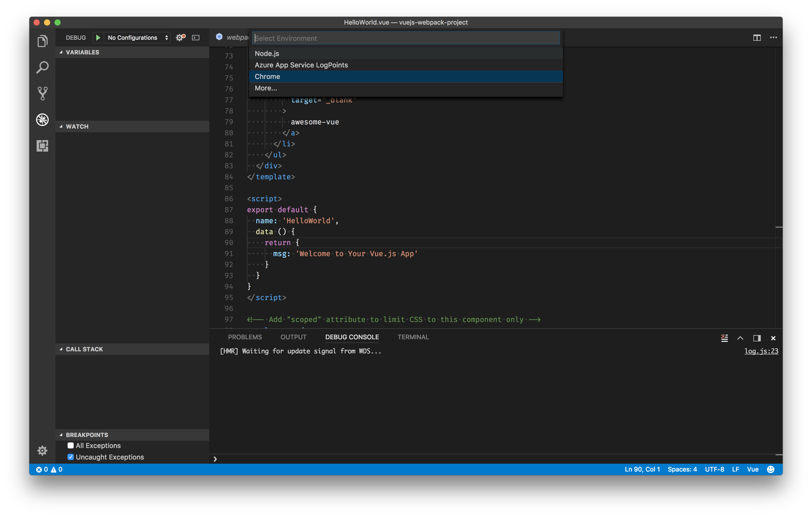Image resolution: width=812 pixels, height=517 pixels.
Task: Click Ln 90, Col 1 in status bar
Action: tap(642, 469)
